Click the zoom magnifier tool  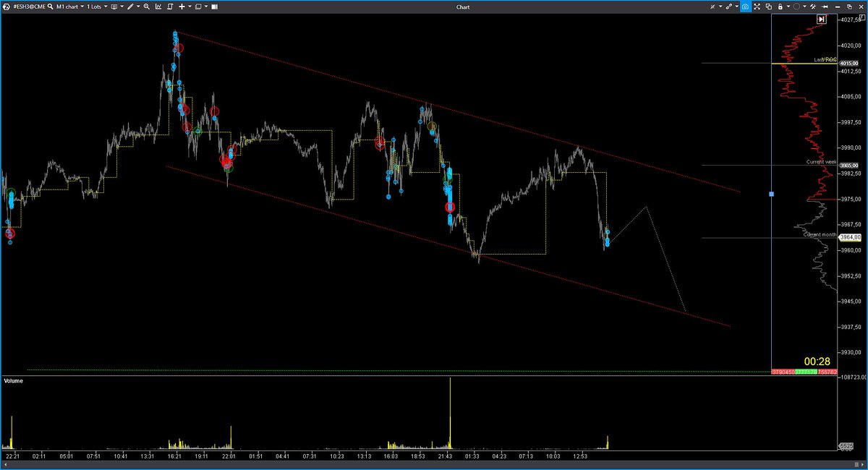tap(147, 7)
